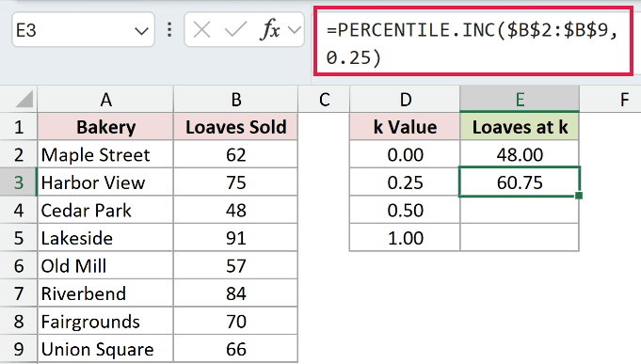Click the cell with value 84

(x=236, y=293)
